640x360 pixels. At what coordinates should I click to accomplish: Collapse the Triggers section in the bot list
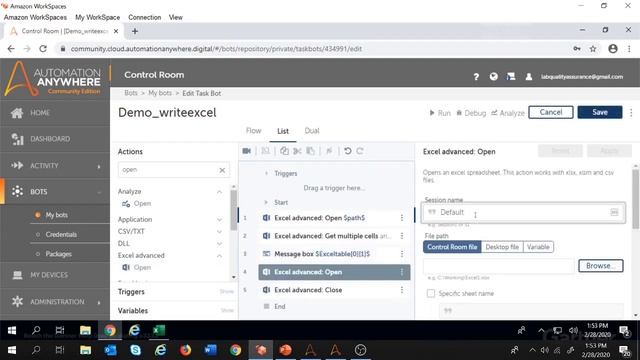[267, 173]
